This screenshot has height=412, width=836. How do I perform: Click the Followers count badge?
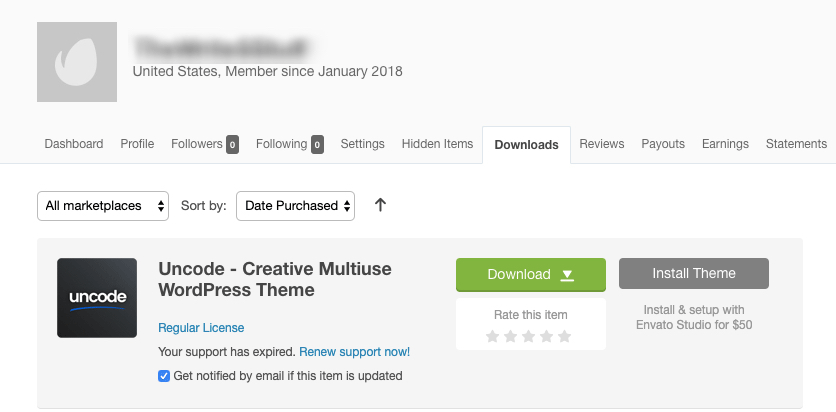(232, 144)
